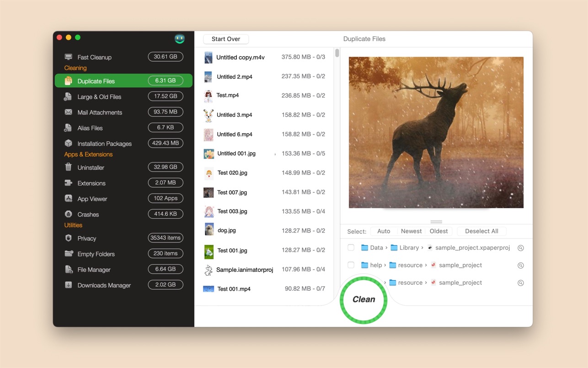Open the Downloads Manager icon
Image resolution: width=588 pixels, height=368 pixels.
pos(68,285)
